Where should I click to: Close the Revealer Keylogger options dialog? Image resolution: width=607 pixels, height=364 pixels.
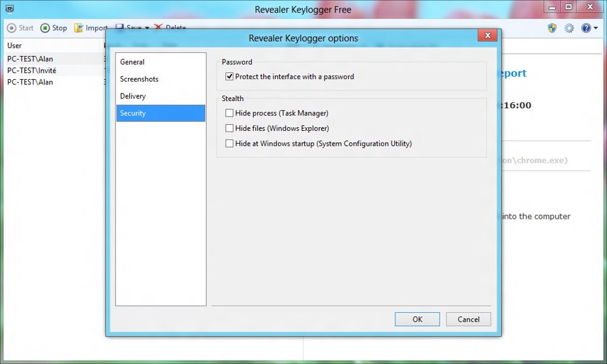487,35
